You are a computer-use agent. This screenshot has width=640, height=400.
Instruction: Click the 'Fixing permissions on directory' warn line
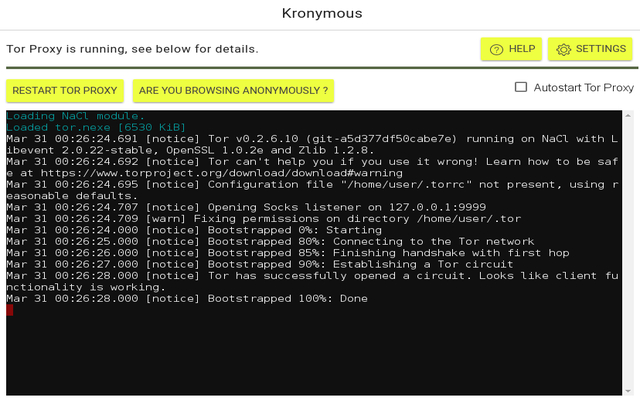click(x=264, y=219)
